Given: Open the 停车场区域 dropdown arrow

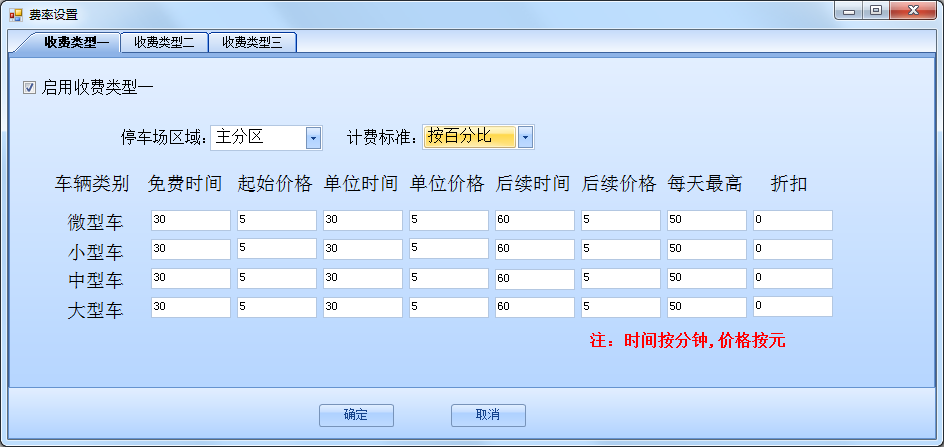Looking at the screenshot, I should pyautogui.click(x=313, y=137).
